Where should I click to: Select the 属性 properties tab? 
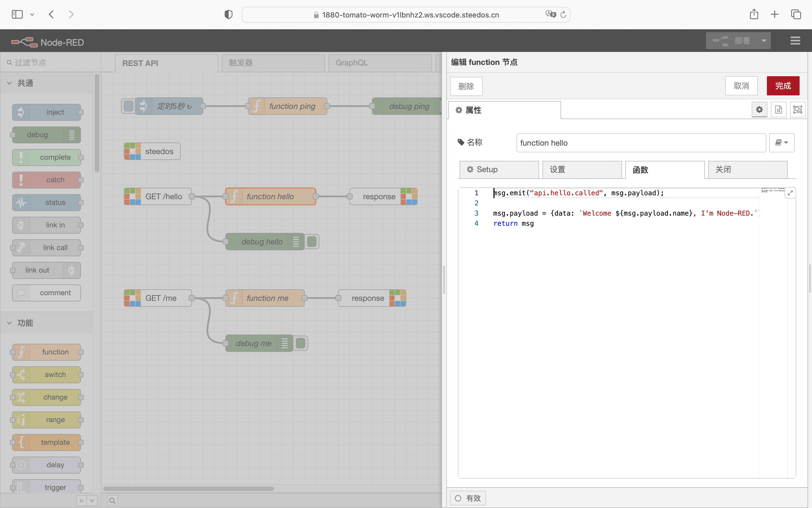click(x=504, y=110)
